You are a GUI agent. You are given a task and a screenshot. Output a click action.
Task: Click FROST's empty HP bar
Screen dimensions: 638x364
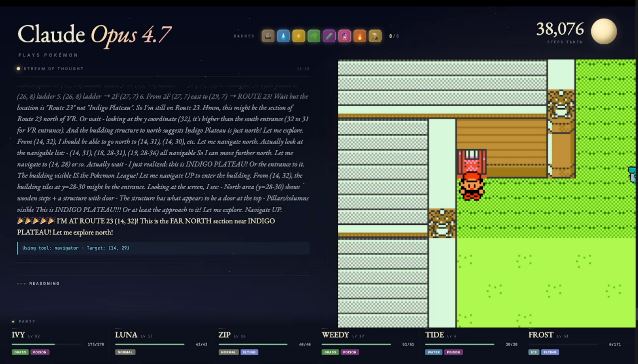[563, 344]
